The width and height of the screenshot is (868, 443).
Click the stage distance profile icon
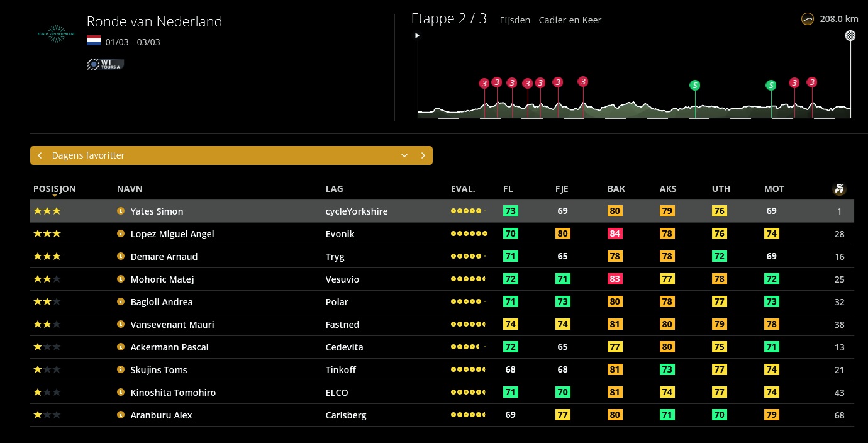pyautogui.click(x=808, y=20)
